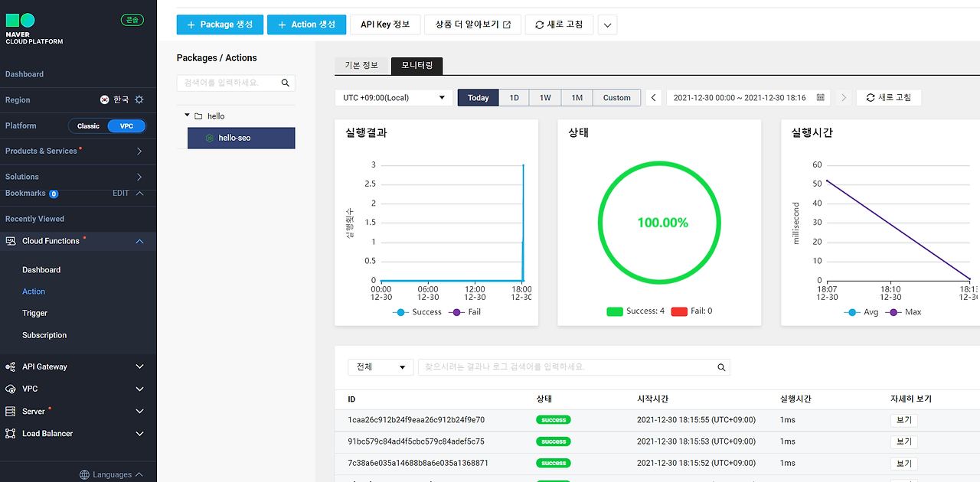Click green Success: 4 legend swatch
The height and width of the screenshot is (482, 980).
point(615,311)
